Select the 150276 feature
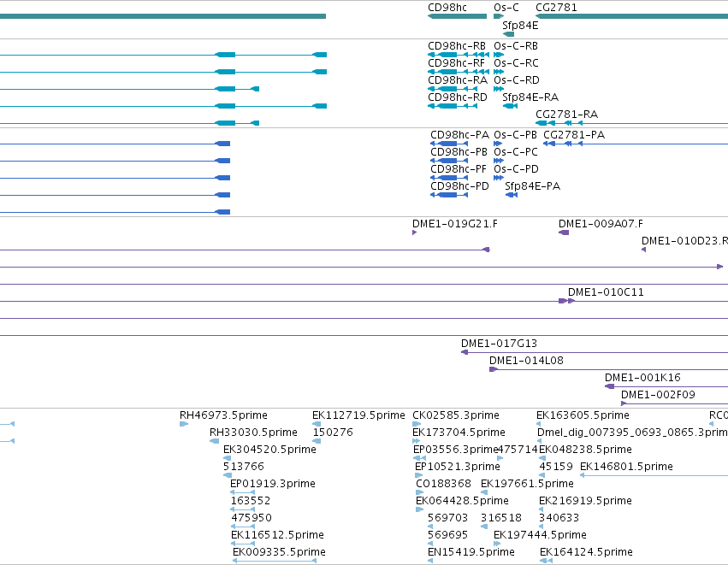The width and height of the screenshot is (728, 565). pos(333,433)
